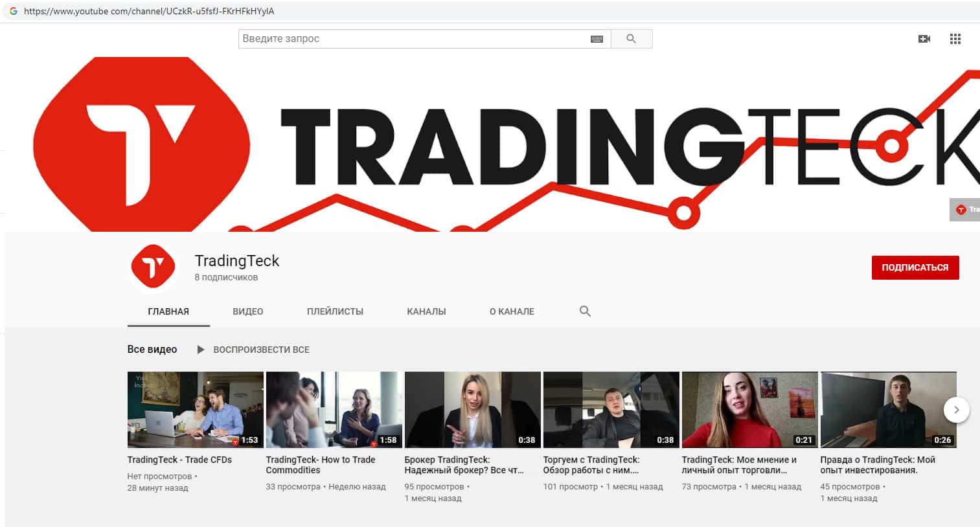This screenshot has width=980, height=527.
Task: Click the Воспроизвести все link
Action: (x=262, y=350)
